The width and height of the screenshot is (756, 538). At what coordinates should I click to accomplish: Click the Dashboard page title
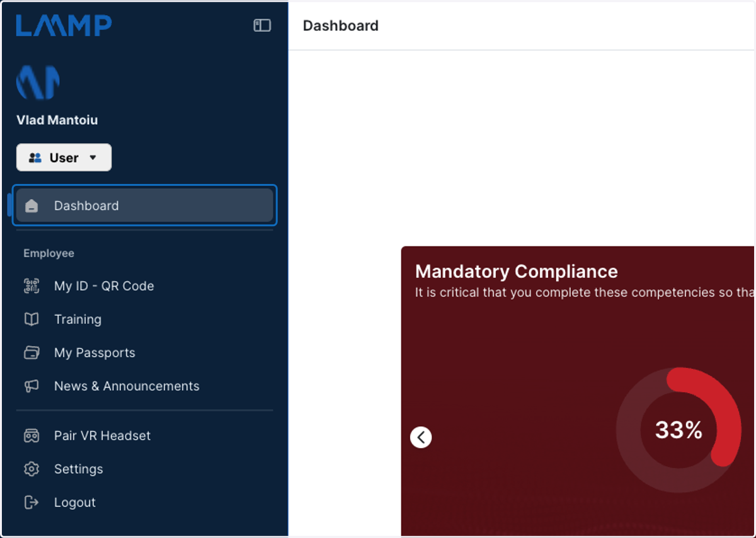coord(341,26)
